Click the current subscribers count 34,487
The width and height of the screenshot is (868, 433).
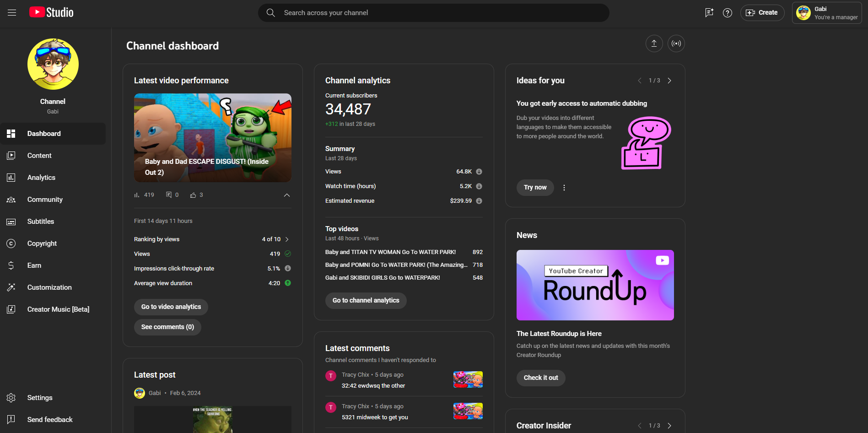pos(348,109)
